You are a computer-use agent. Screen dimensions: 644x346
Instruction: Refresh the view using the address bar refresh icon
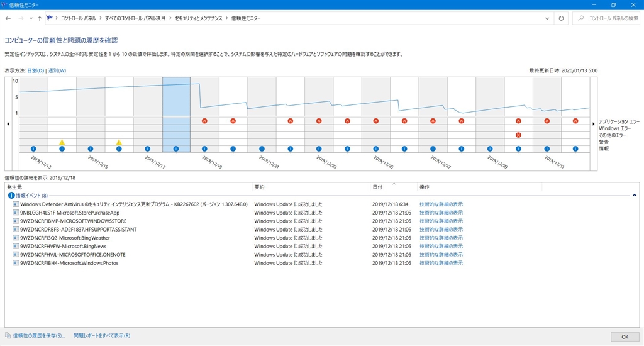click(x=561, y=18)
